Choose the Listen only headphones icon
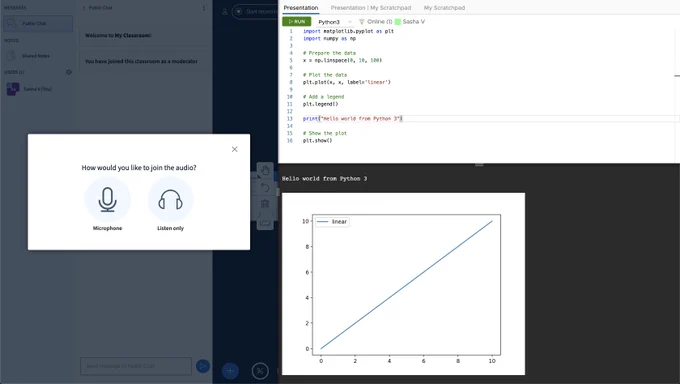Viewport: 680px width, 384px height. tap(170, 200)
